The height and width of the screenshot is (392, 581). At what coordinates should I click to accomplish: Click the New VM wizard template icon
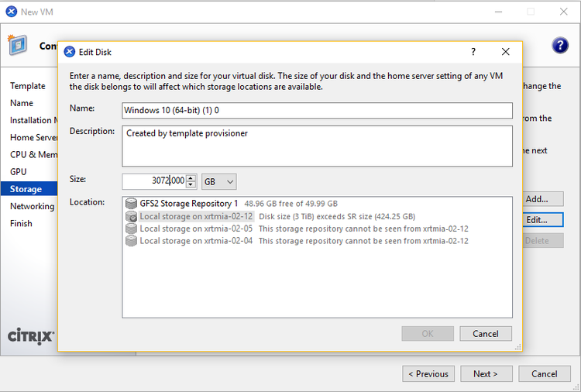(x=17, y=45)
